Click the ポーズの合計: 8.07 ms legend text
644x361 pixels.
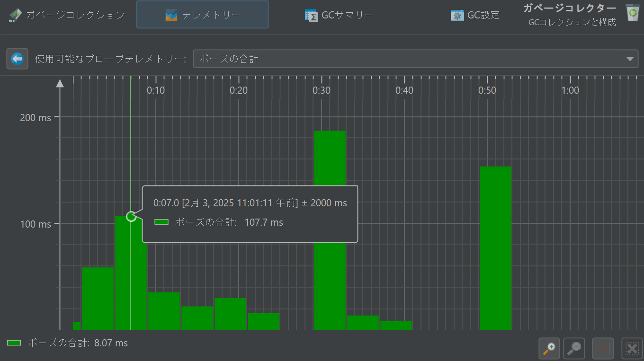pos(78,343)
